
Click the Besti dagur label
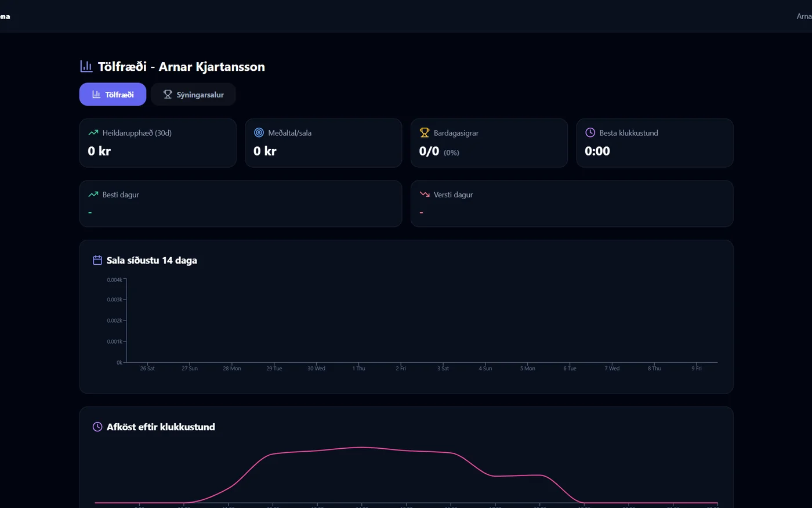pos(121,194)
